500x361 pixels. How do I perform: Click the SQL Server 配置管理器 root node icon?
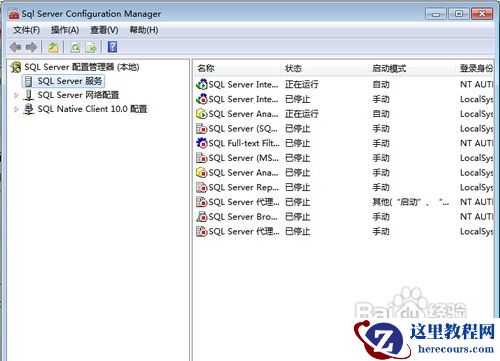click(x=16, y=67)
